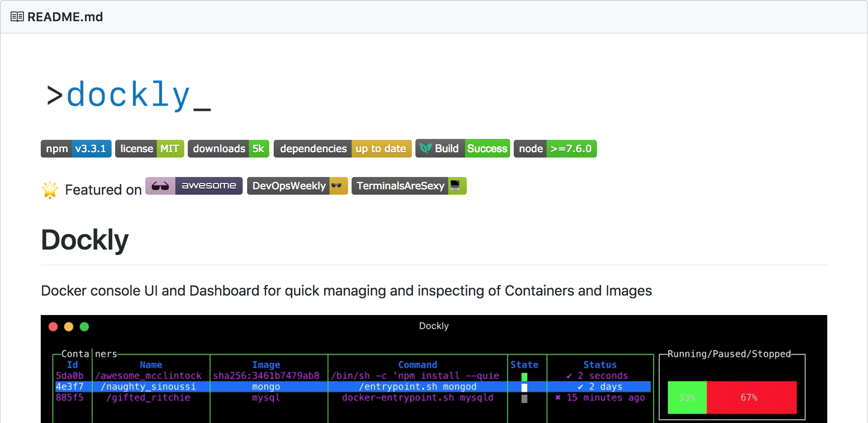Click the State column header
Screen dimensions: 868x423
click(524, 365)
